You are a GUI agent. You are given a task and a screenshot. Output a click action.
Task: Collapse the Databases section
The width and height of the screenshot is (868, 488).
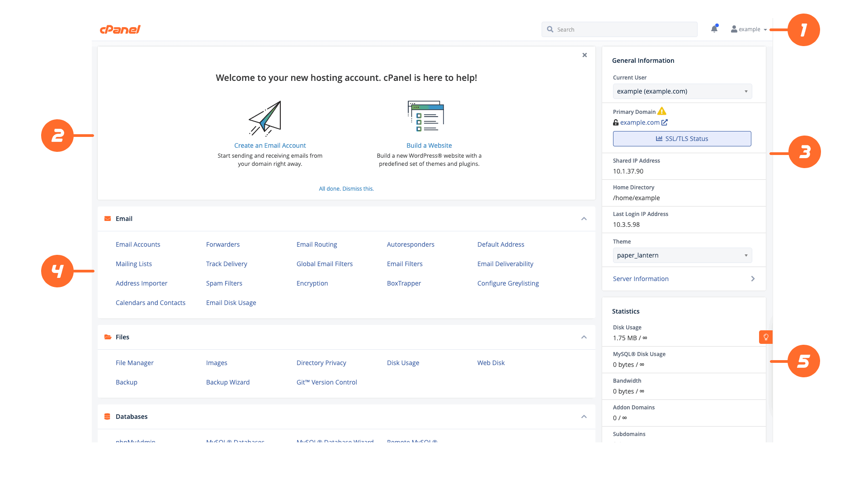[584, 417]
